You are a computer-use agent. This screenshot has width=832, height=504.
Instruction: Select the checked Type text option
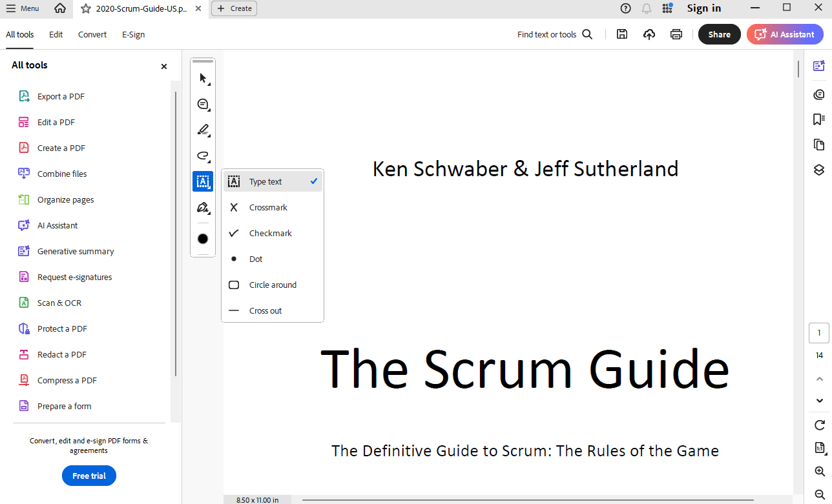(272, 182)
